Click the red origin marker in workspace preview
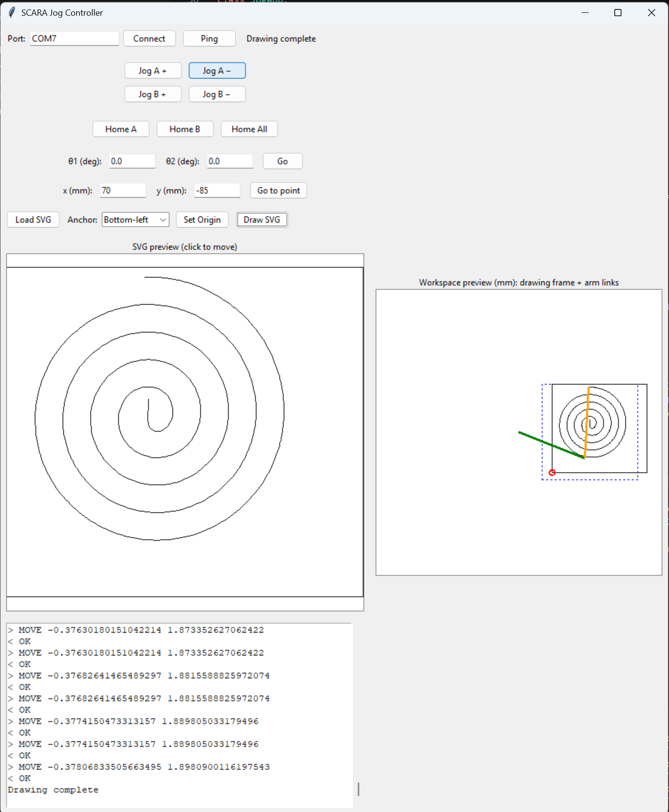The height and width of the screenshot is (812, 669). click(552, 473)
